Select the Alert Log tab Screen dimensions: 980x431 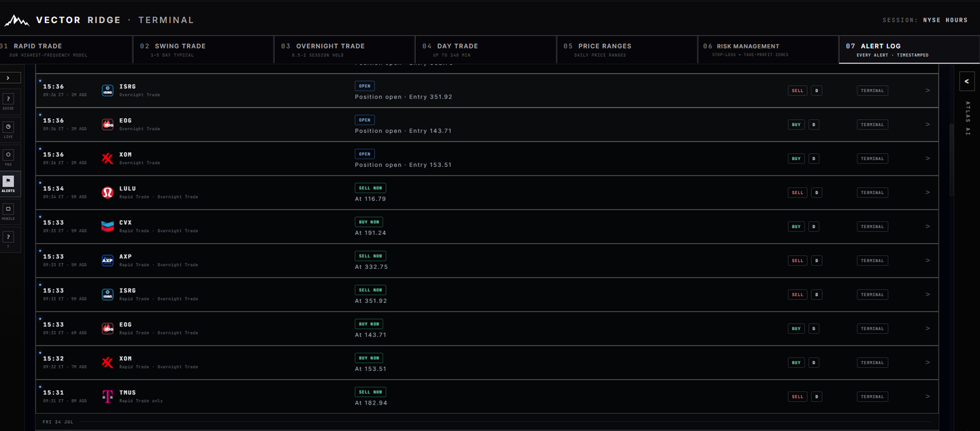[x=909, y=50]
